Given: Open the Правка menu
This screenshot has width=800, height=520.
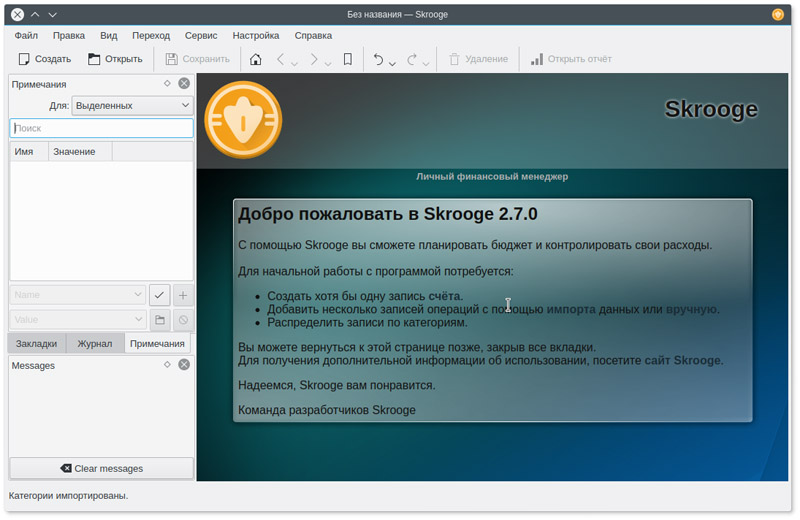Looking at the screenshot, I should pos(69,36).
